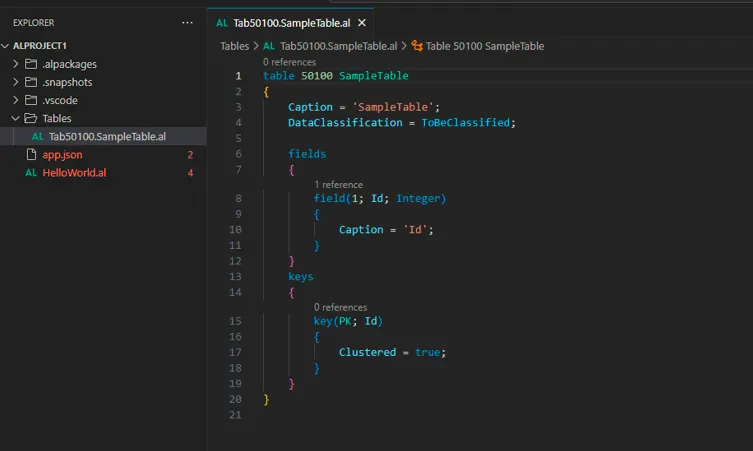Click the .vscode folder icon
The height and width of the screenshot is (451, 753).
(x=31, y=100)
